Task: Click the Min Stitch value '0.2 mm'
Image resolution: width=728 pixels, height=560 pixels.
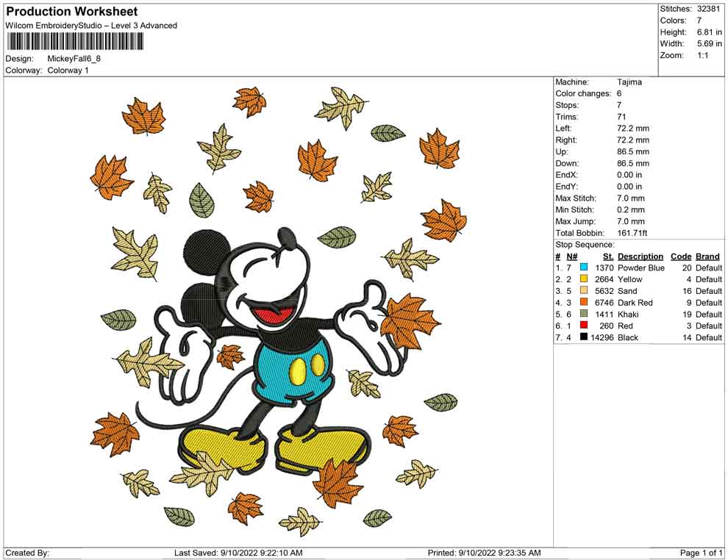Action: coord(630,209)
